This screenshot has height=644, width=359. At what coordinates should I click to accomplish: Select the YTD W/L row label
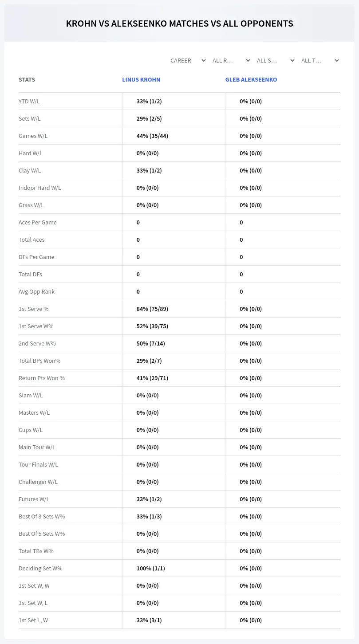point(29,101)
